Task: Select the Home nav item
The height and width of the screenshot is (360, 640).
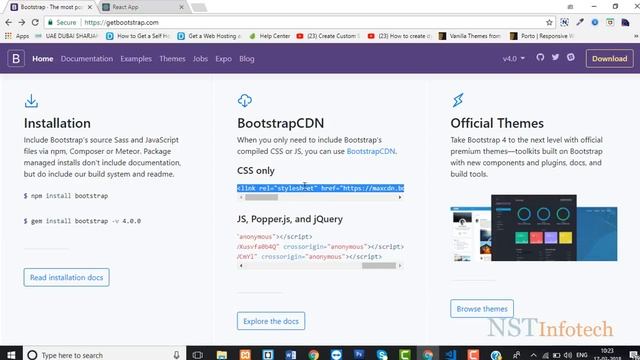Action: pyautogui.click(x=42, y=58)
